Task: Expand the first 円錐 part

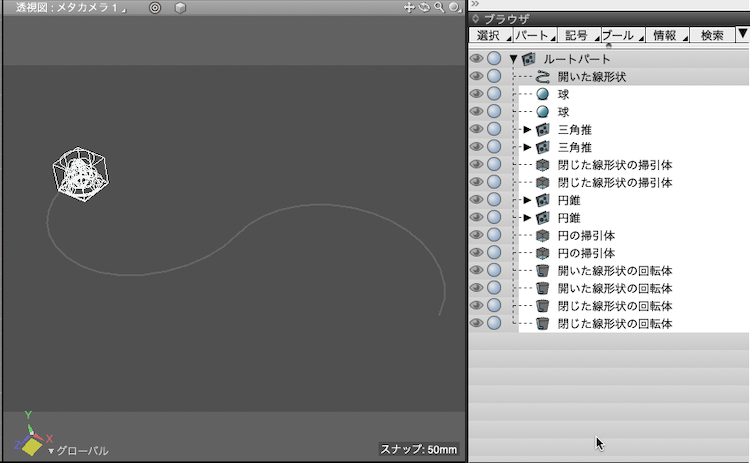Action: pos(527,200)
